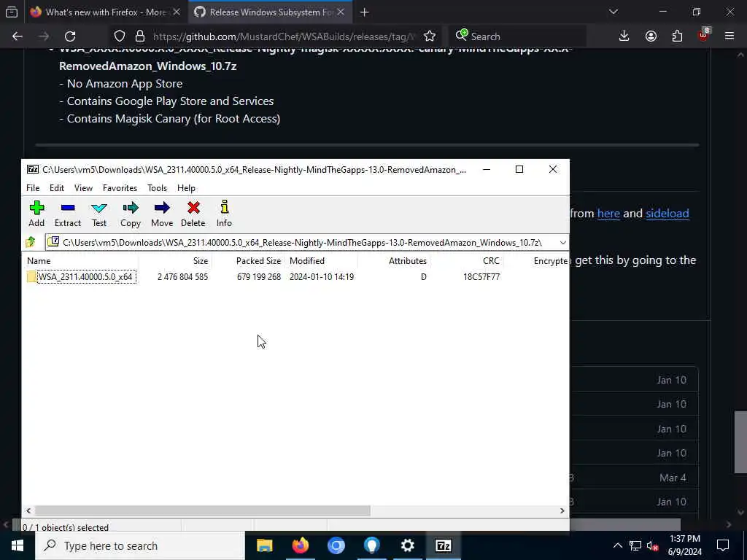Click the 7-Zip horizontal scrollbar thumb

(203, 510)
